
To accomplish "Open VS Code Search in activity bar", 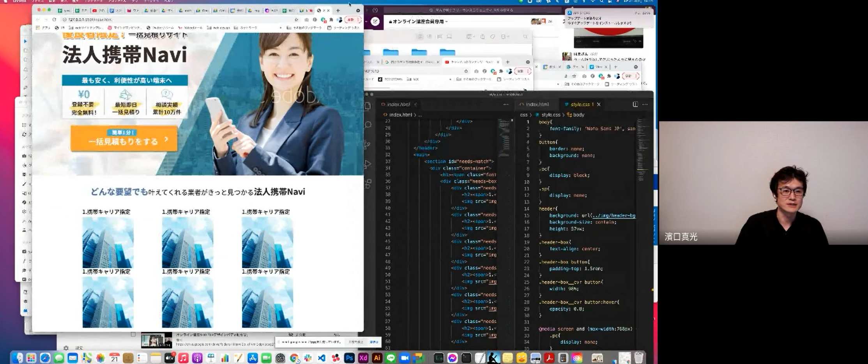I will click(368, 125).
